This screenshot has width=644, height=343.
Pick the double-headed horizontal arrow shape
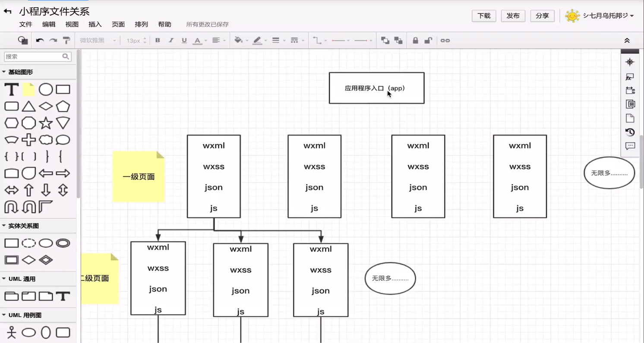12,190
